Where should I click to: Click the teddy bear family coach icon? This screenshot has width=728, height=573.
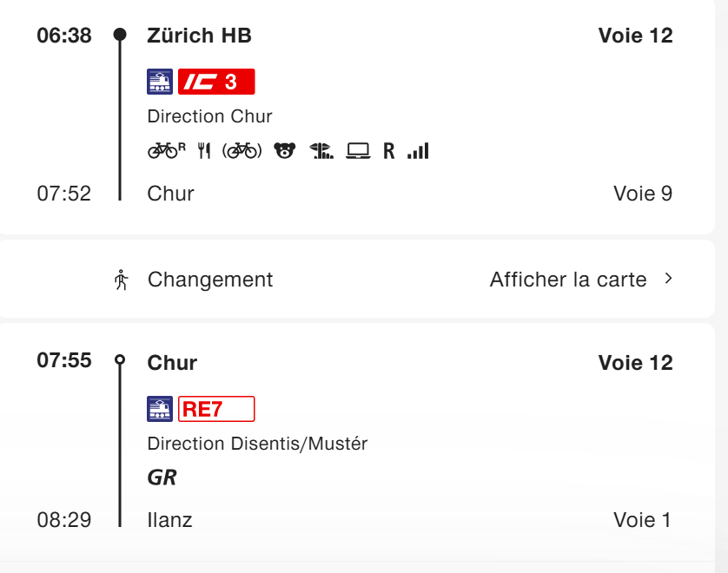284,151
